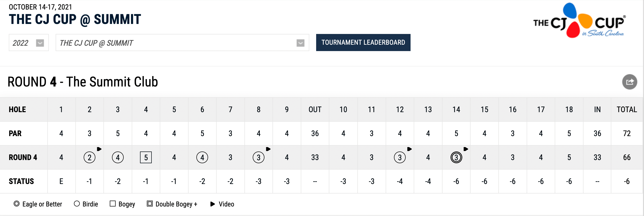
Task: Select the Eagle or Better legend icon
Action: 17,204
